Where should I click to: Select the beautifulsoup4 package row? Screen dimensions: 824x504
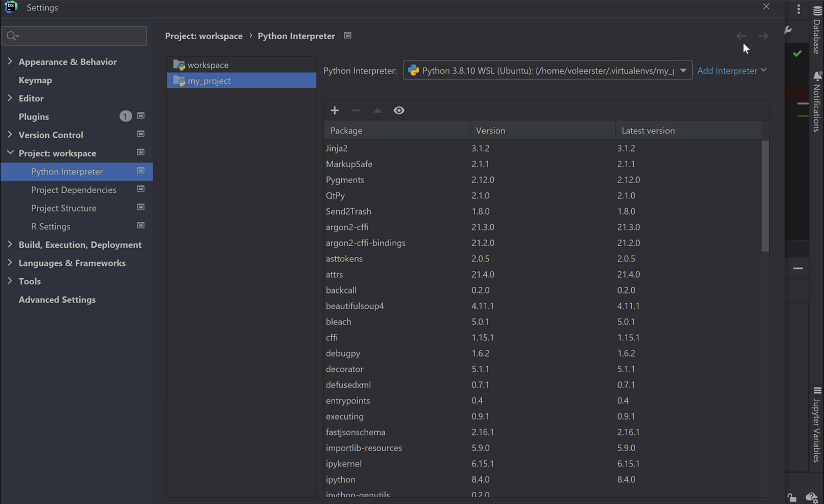click(543, 306)
